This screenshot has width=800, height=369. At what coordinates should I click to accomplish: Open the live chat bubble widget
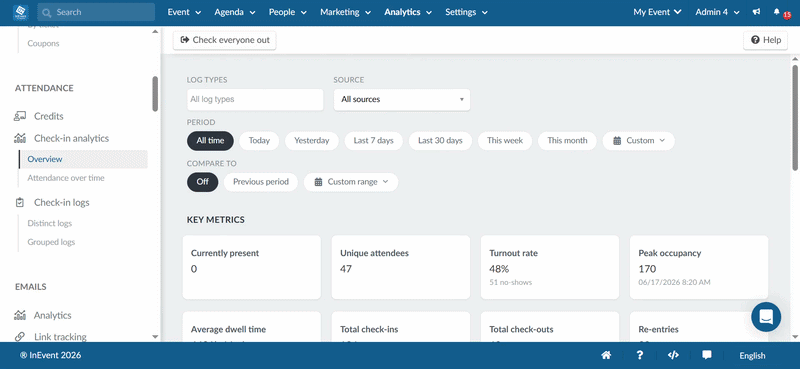point(766,317)
